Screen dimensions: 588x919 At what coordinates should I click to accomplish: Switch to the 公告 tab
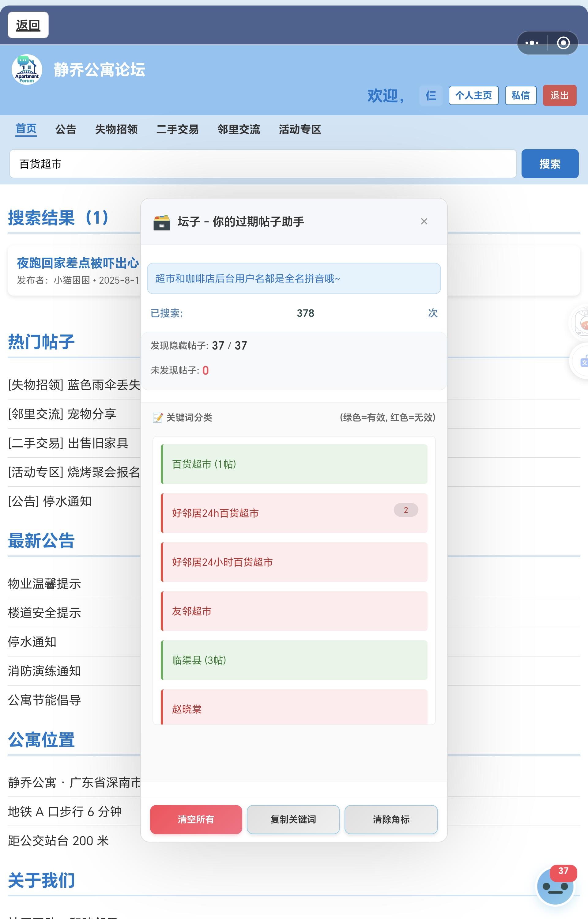[66, 130]
